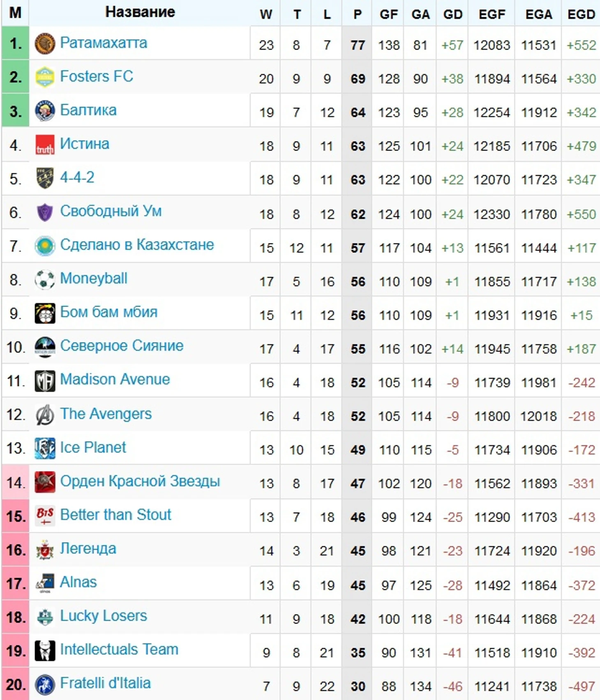Open the Lucky Losers team link
This screenshot has height=700, width=600.
click(x=104, y=616)
